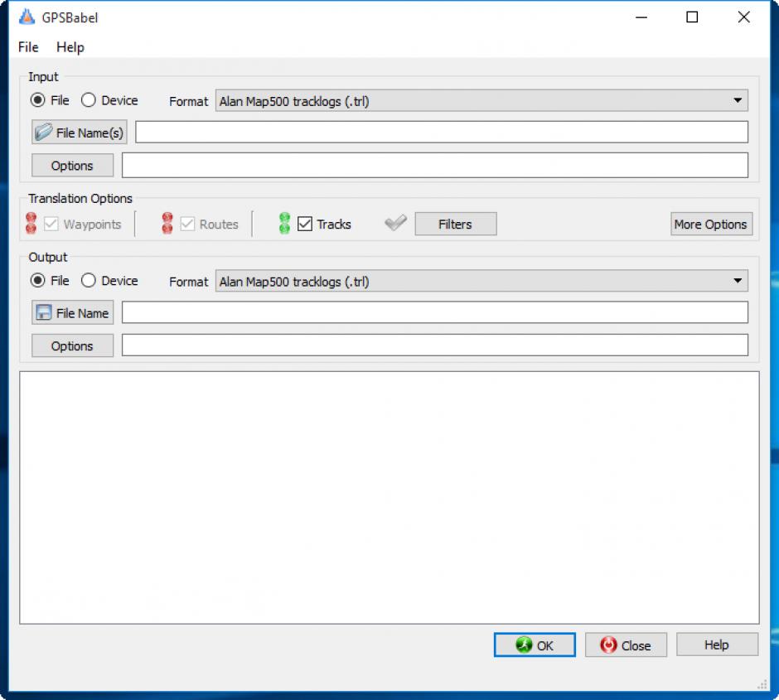Screen dimensions: 779x700
Task: Click the output Options button
Action: 73,345
